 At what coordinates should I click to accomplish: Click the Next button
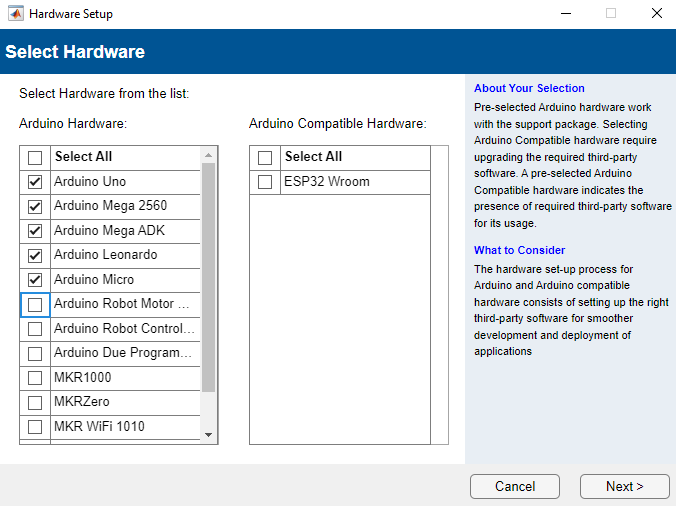(625, 486)
